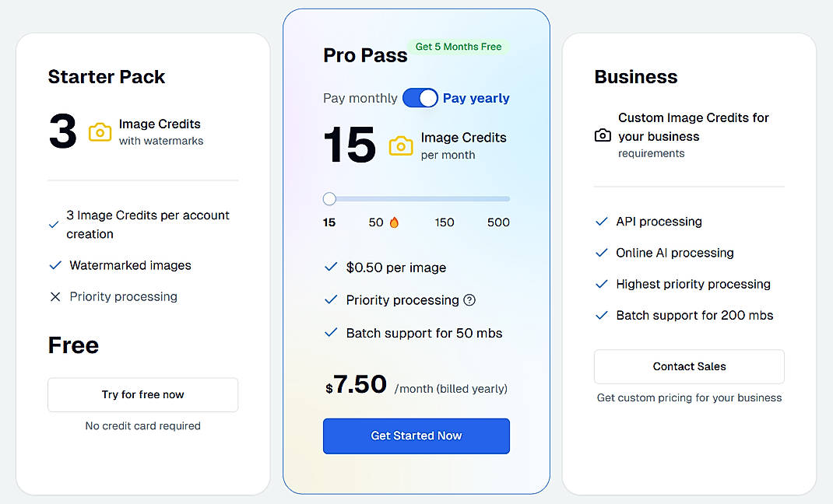Viewport: 833px width, 504px height.
Task: Click Try for free now
Action: point(142,394)
